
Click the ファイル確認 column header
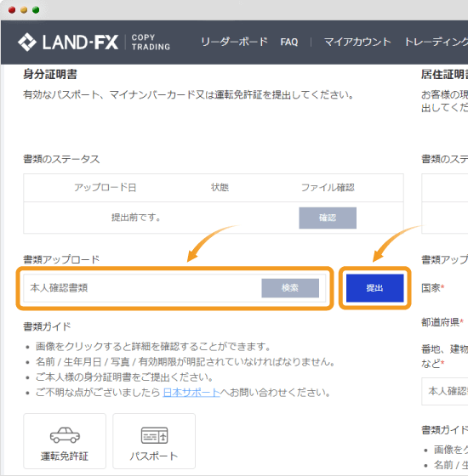[328, 187]
